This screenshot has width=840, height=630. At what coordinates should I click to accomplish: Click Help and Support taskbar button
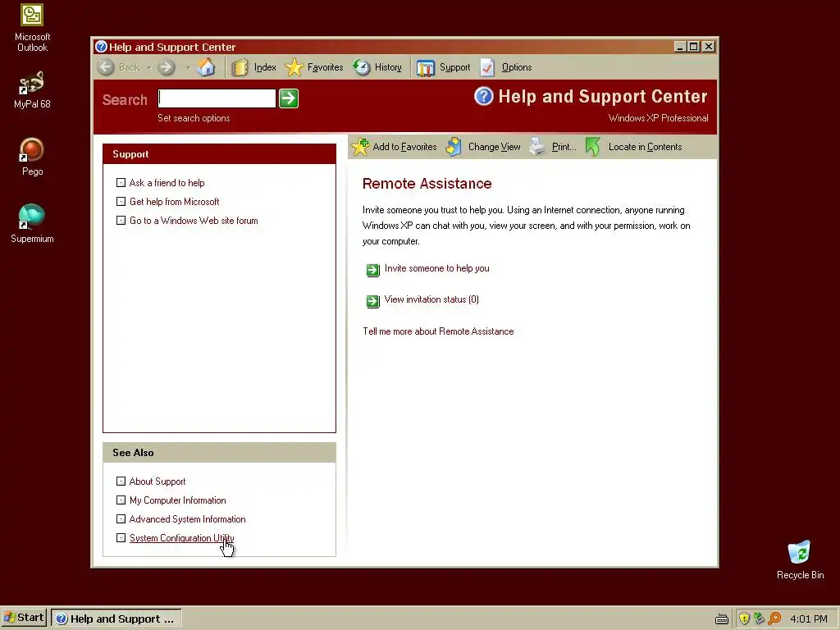point(116,619)
